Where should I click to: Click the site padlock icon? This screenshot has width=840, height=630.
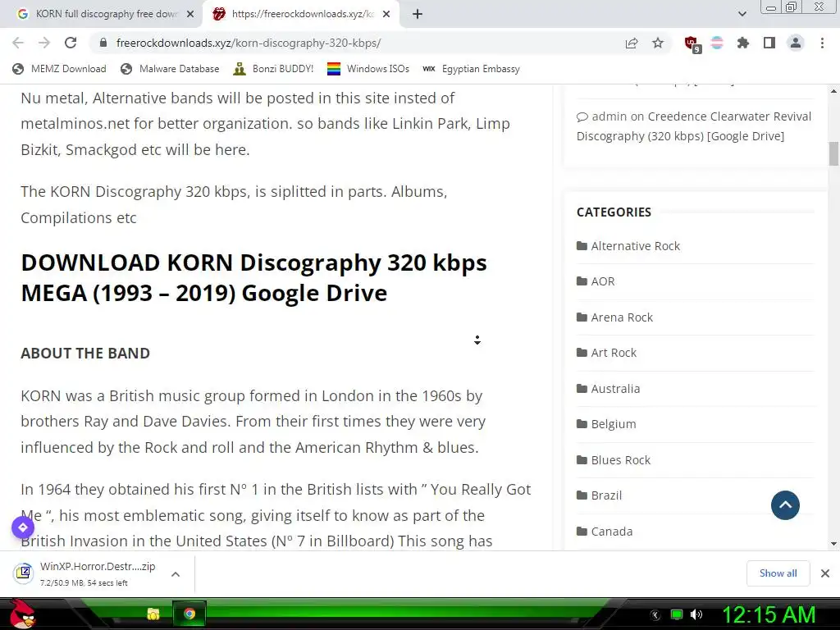click(x=103, y=43)
